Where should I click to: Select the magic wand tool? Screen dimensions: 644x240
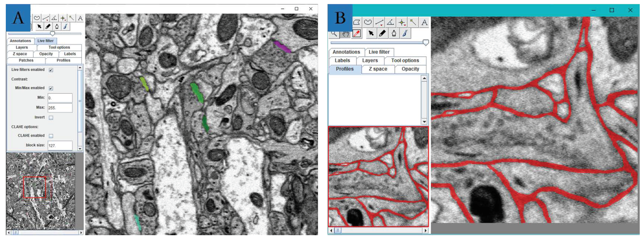click(72, 18)
